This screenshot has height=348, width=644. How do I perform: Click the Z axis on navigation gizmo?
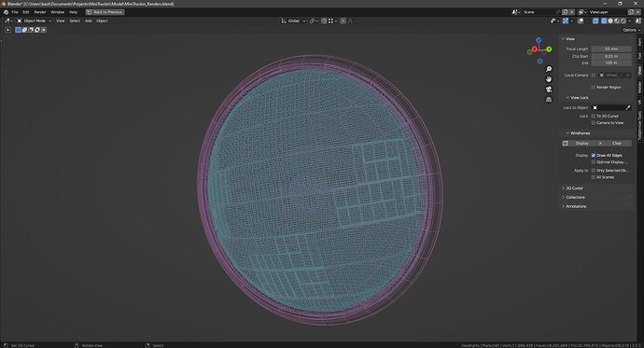[x=539, y=40]
